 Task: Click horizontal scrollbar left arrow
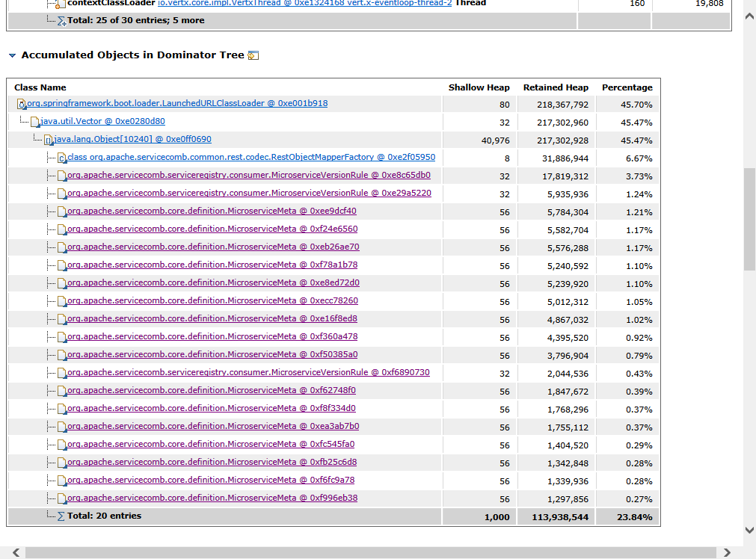pyautogui.click(x=16, y=552)
